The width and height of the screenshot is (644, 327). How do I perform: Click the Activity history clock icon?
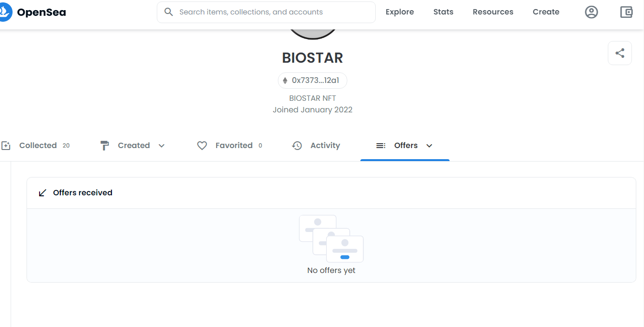pos(297,146)
